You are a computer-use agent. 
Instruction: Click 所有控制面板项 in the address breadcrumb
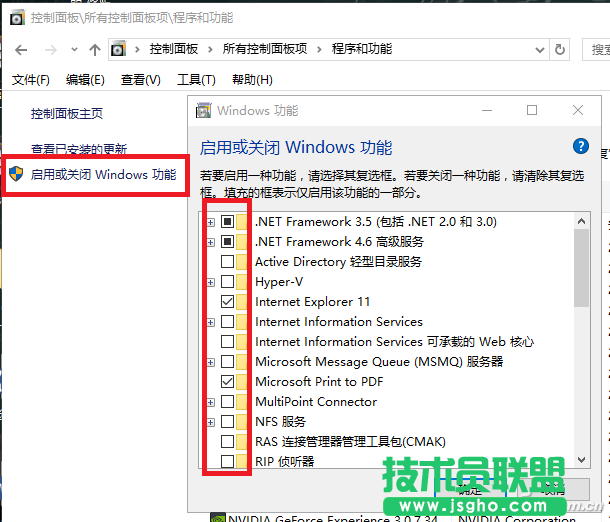pos(264,49)
